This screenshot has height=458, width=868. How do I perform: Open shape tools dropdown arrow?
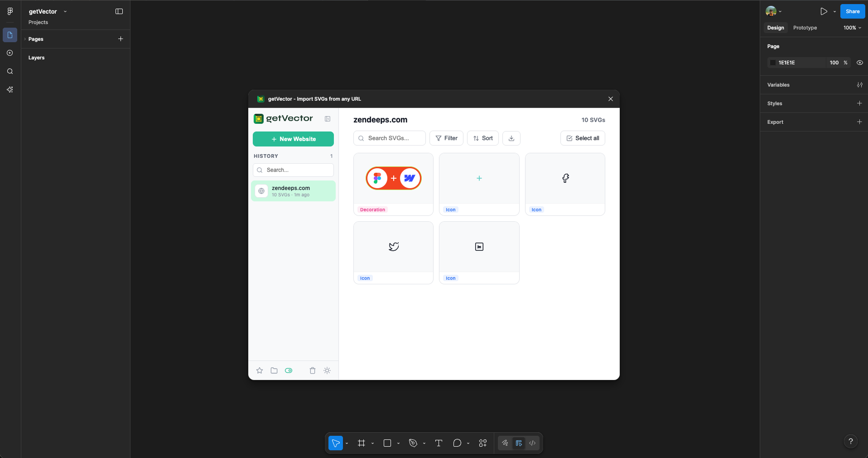[x=398, y=443]
